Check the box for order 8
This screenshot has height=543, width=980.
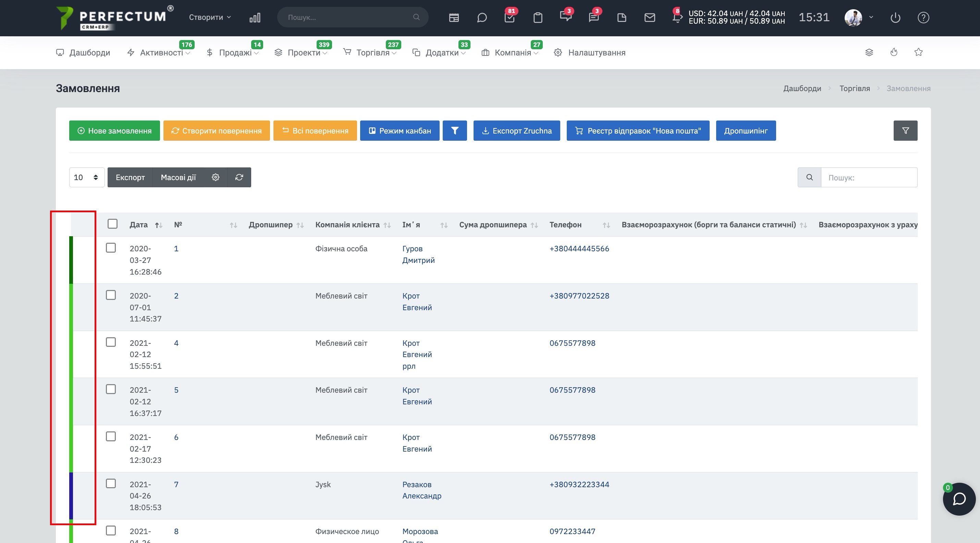click(x=111, y=530)
